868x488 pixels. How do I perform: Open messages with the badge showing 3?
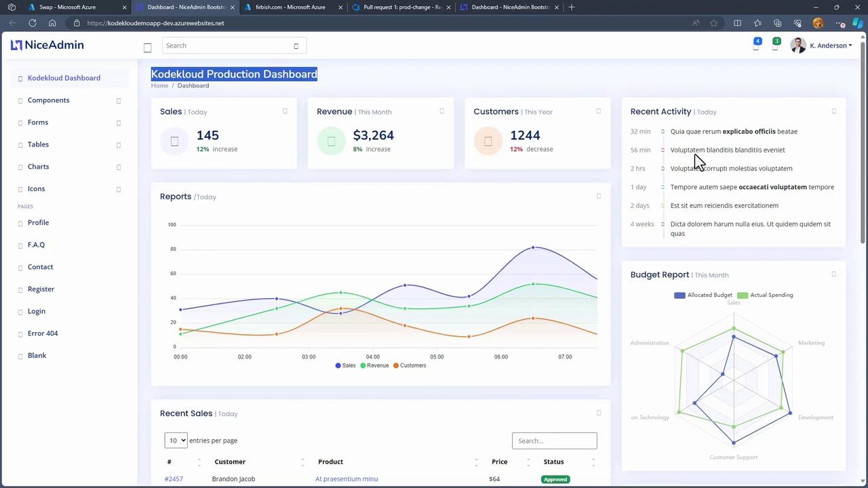coord(775,46)
